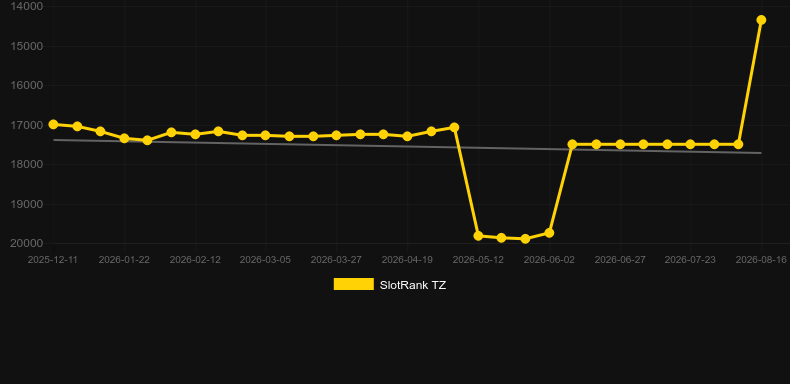Select the data point above 2026-06-27
The image size is (790, 384).
(x=620, y=144)
